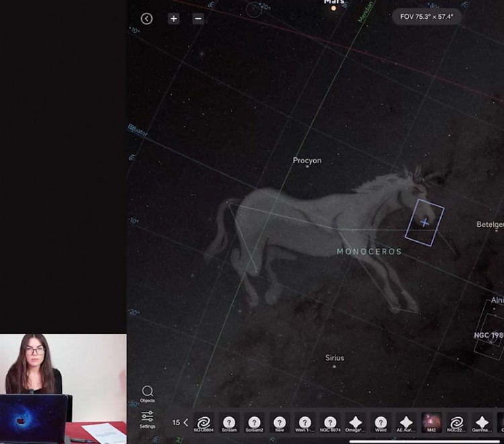504x444 pixels.
Task: Click the Monoceros constellation label
Action: pos(369,252)
